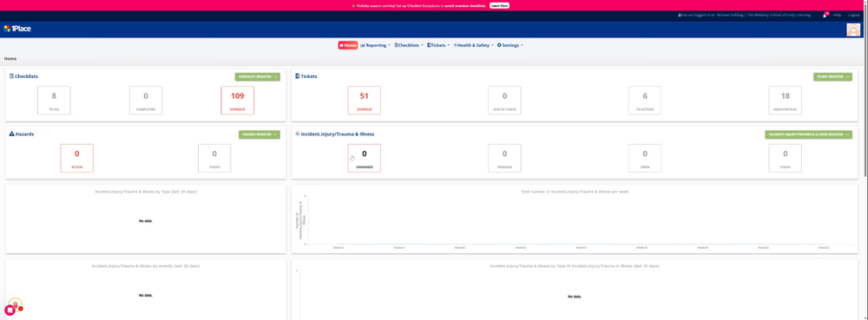The width and height of the screenshot is (868, 320).
Task: Open the 6 To Action tickets tile
Action: (x=645, y=100)
